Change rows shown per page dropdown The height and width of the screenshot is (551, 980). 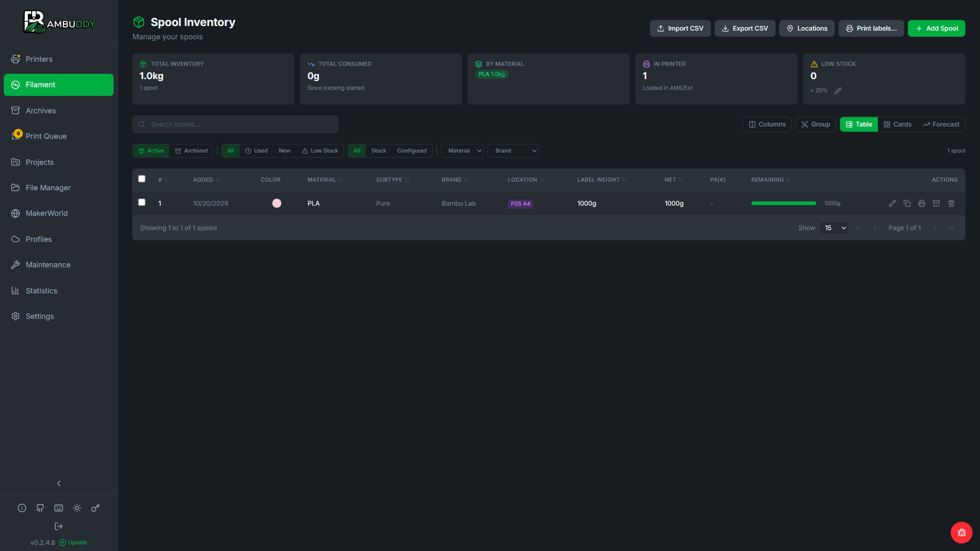[834, 228]
